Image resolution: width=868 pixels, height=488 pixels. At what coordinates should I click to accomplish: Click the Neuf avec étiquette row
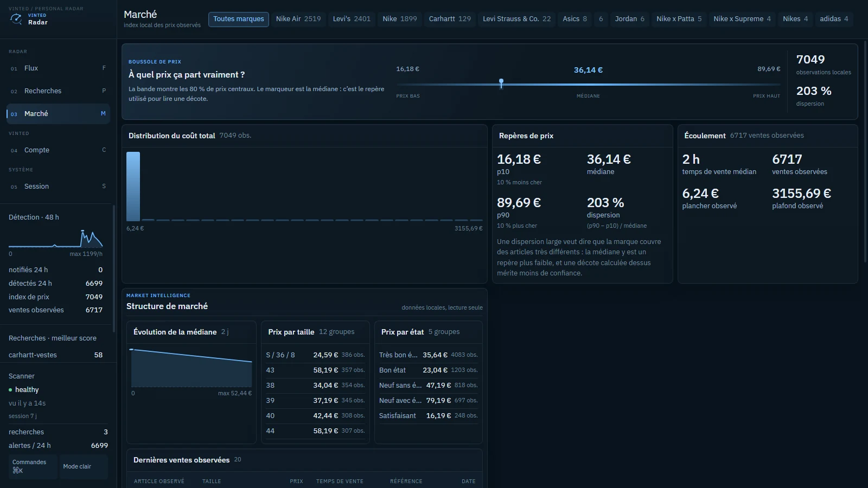pos(429,401)
